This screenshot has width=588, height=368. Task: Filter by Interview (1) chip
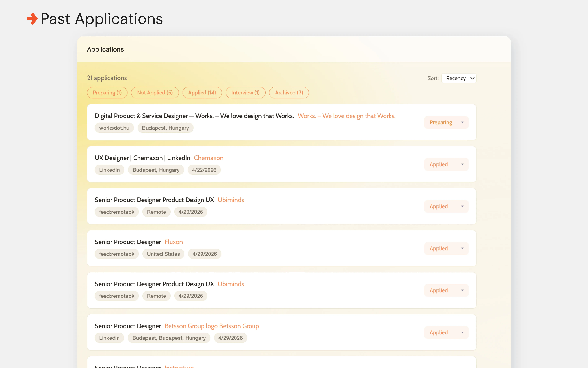click(245, 93)
